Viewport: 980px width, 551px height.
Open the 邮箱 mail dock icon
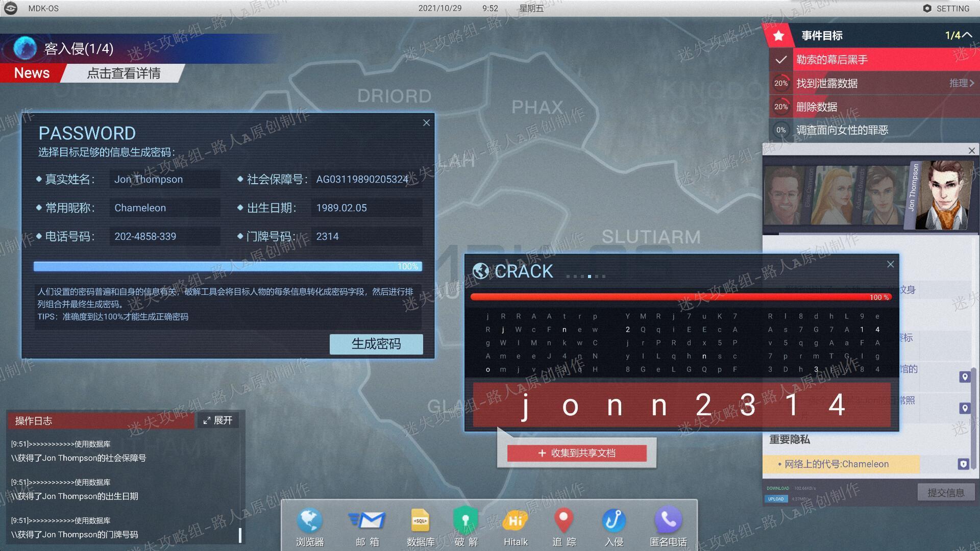367,527
